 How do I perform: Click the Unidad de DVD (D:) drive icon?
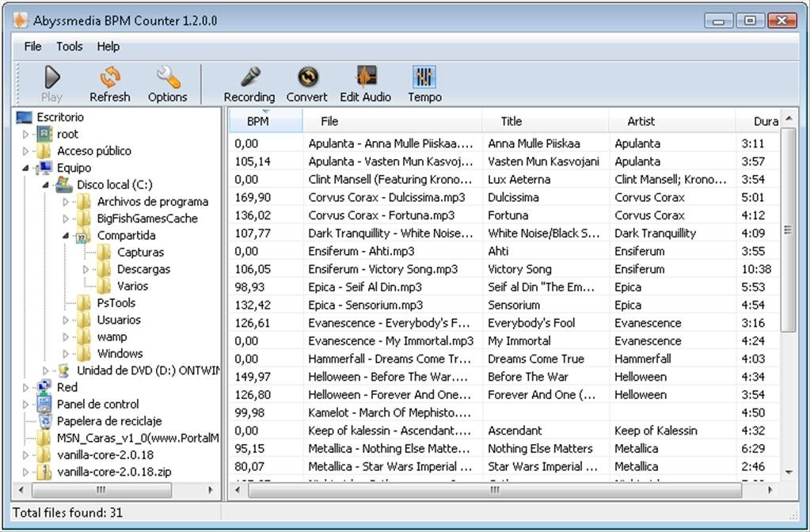coord(63,370)
